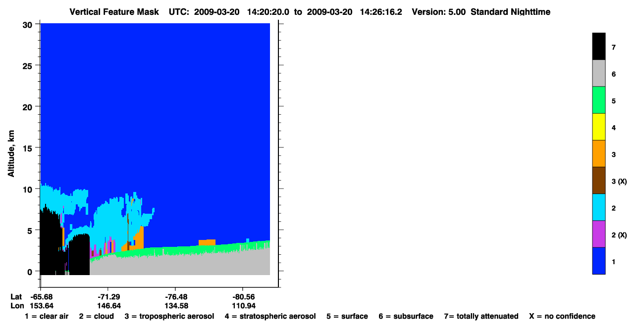Click the legend text '6 = subsurface'

[406, 316]
